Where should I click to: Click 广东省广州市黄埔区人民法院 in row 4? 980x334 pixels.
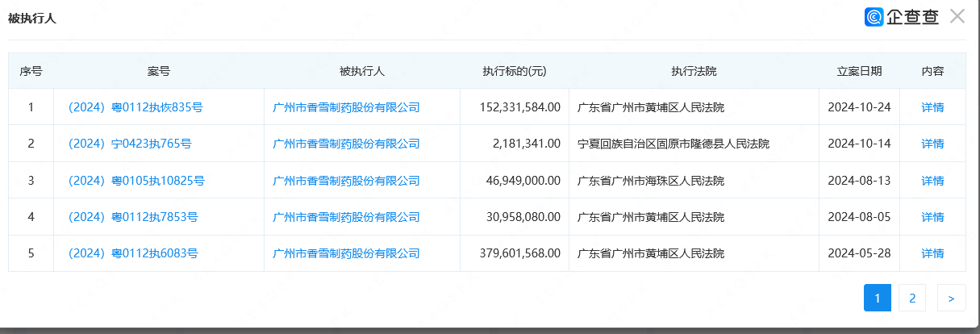(651, 217)
